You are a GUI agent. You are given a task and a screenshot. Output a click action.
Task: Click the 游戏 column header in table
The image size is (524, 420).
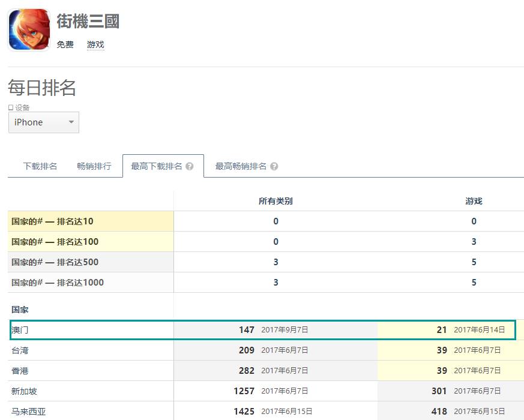[474, 201]
